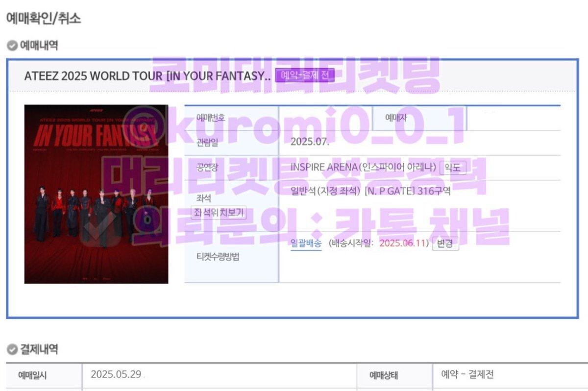Click the ATEEZ 2025 WORLD TOUR title
Screen dimensions: 588x391
point(147,76)
